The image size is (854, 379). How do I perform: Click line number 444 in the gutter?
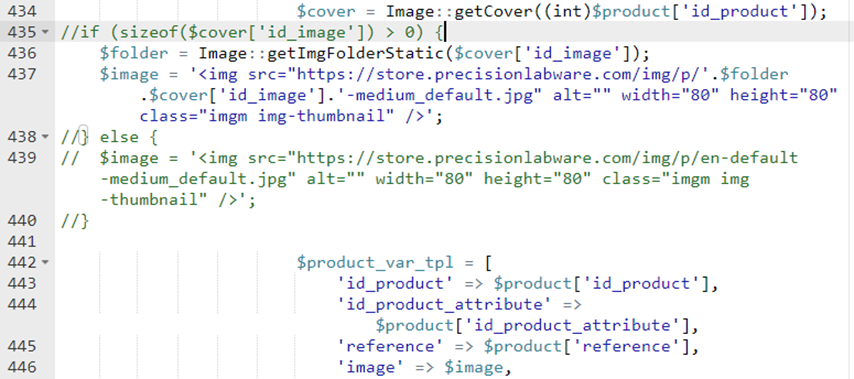22,304
